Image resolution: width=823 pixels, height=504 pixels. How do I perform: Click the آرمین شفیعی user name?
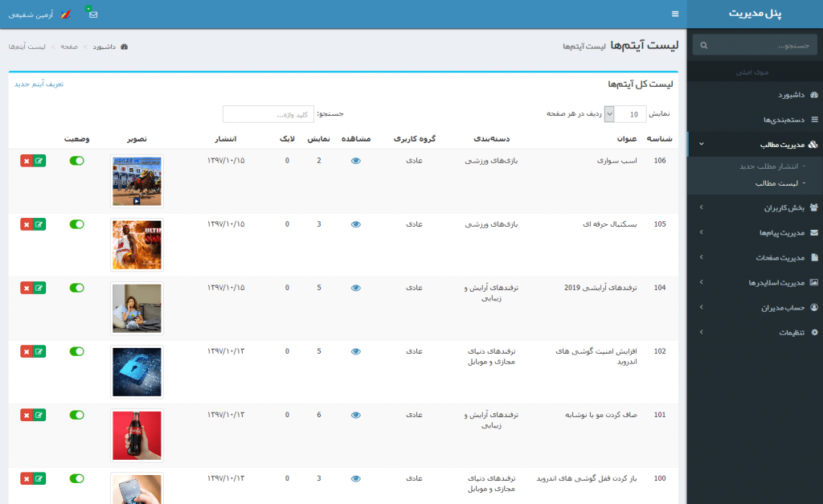31,14
